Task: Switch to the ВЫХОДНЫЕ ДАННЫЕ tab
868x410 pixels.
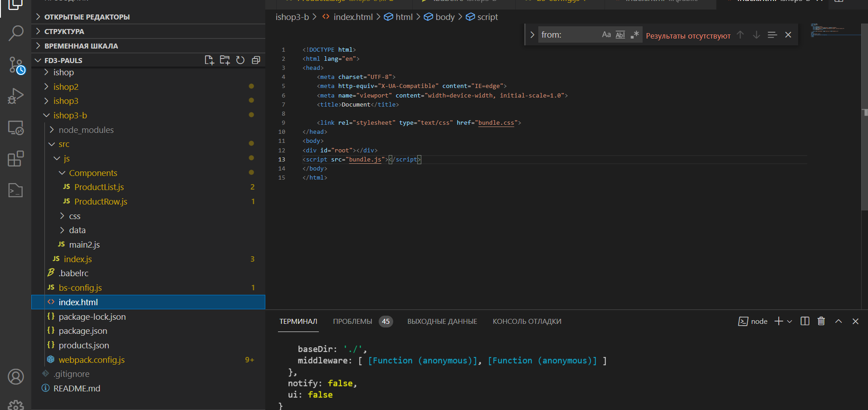Action: [x=442, y=321]
